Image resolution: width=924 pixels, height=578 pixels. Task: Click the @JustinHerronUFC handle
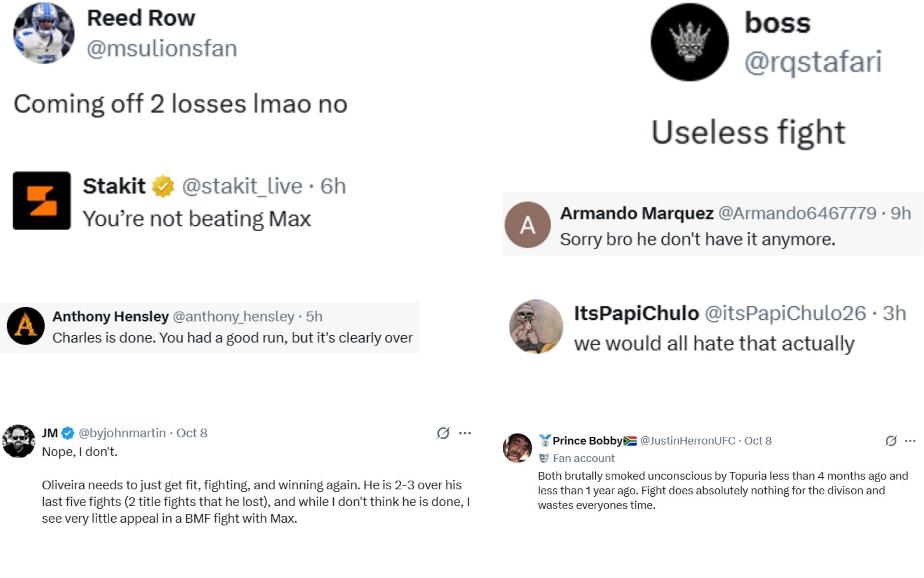tap(688, 441)
